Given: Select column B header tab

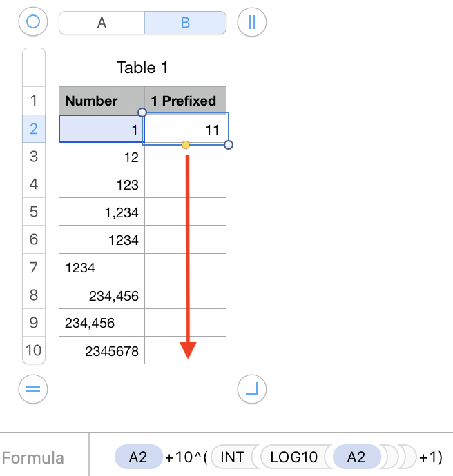Looking at the screenshot, I should 185,22.
